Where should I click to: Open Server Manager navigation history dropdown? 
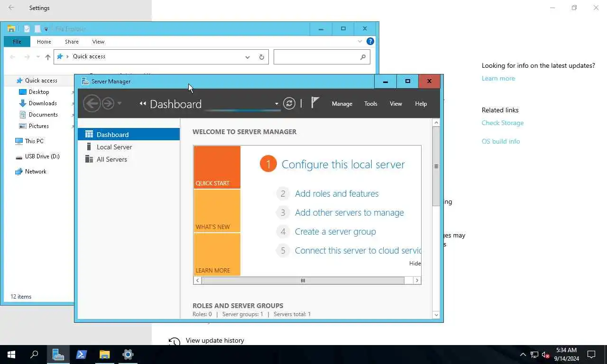[120, 103]
